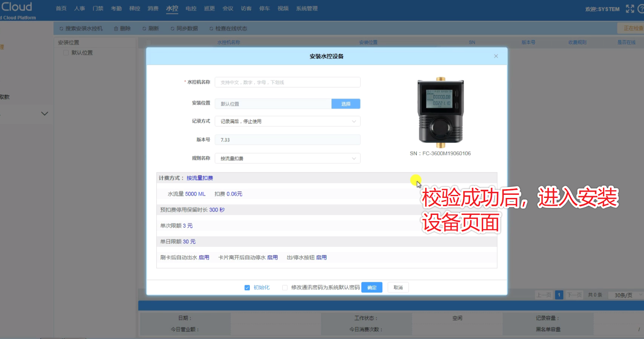Toggle the select-all checkbox in table header

point(149,42)
